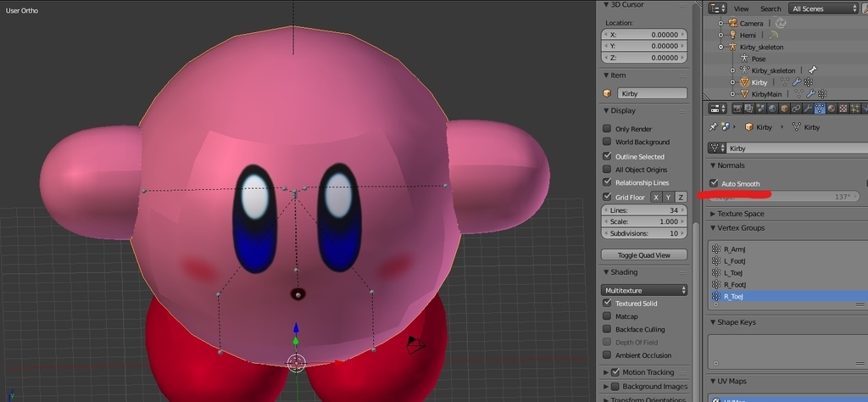868x402 pixels.
Task: Collapse the Shading panel
Action: point(606,272)
